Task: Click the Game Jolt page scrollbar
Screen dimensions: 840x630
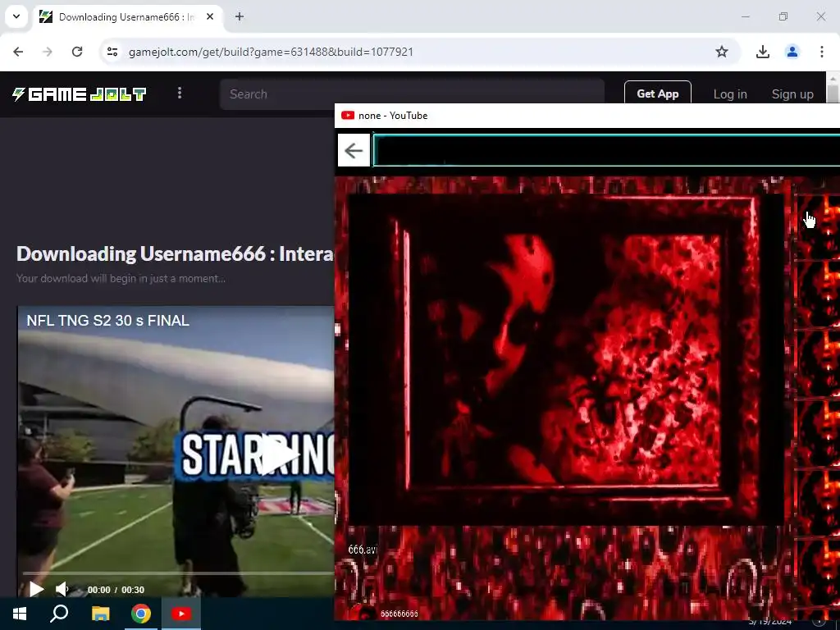Action: click(833, 94)
